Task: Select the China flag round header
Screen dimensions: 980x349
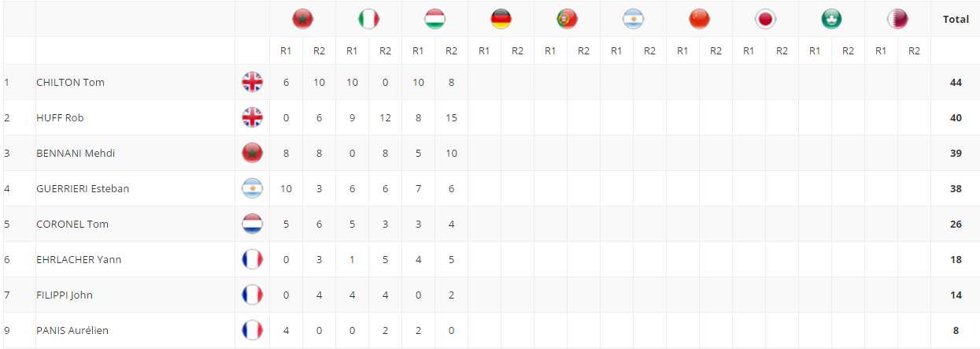Action: pyautogui.click(x=699, y=19)
